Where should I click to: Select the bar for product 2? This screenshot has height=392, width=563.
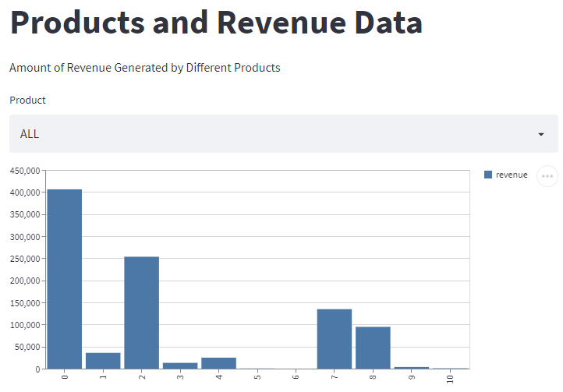(141, 313)
